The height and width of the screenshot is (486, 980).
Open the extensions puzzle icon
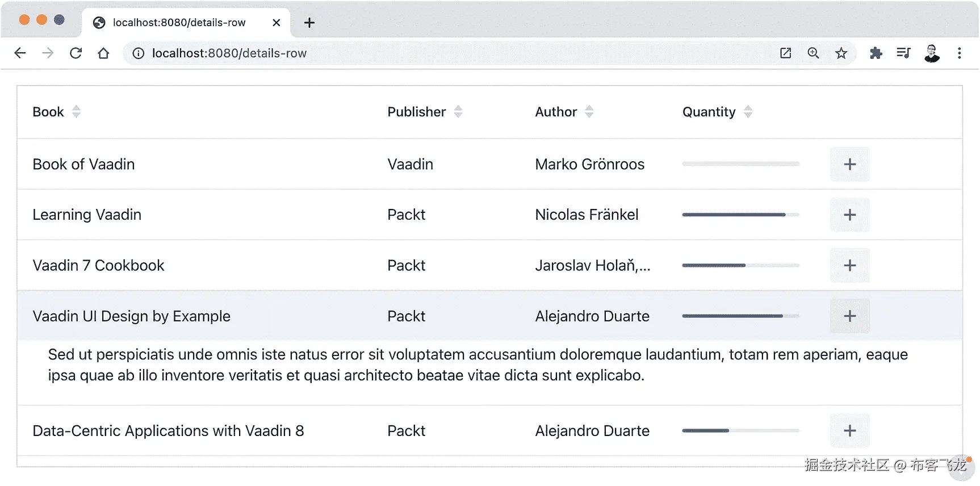click(876, 53)
